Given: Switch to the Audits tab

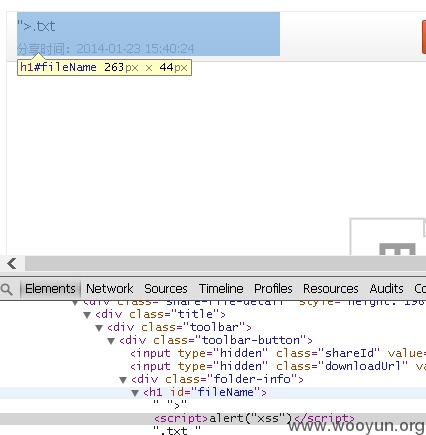Looking at the screenshot, I should (x=386, y=289).
